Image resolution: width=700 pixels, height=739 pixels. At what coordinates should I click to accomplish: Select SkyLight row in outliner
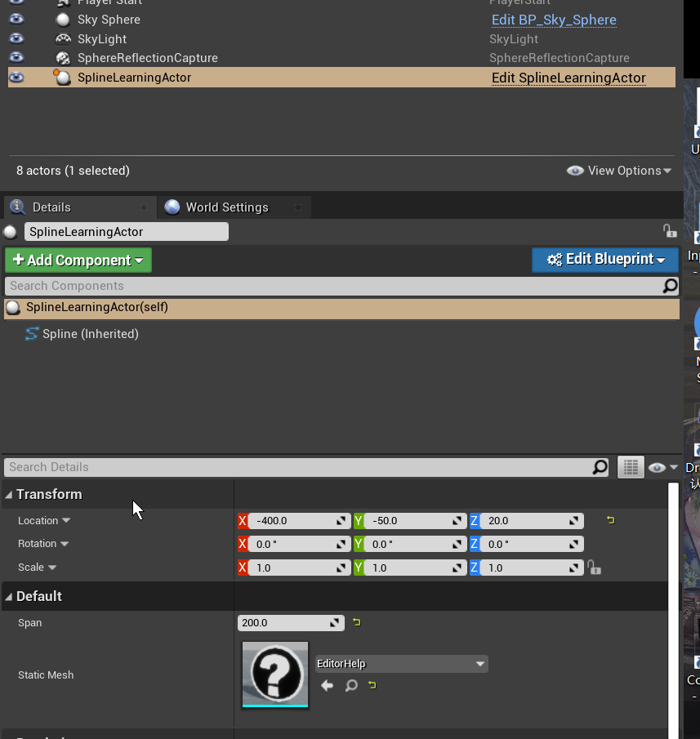(x=341, y=38)
